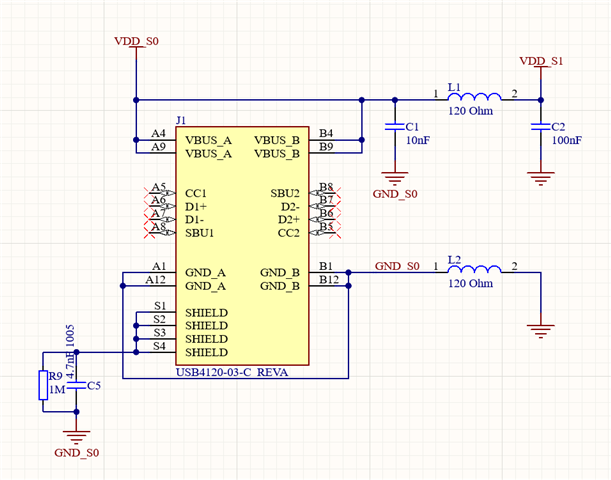The height and width of the screenshot is (480, 611).
Task: Click the C2 designator text
Action: [558, 127]
